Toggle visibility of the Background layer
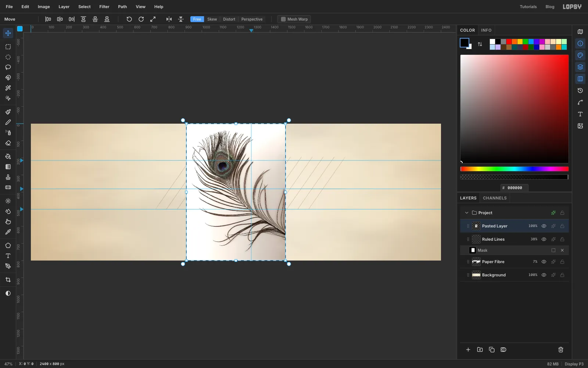 point(544,275)
